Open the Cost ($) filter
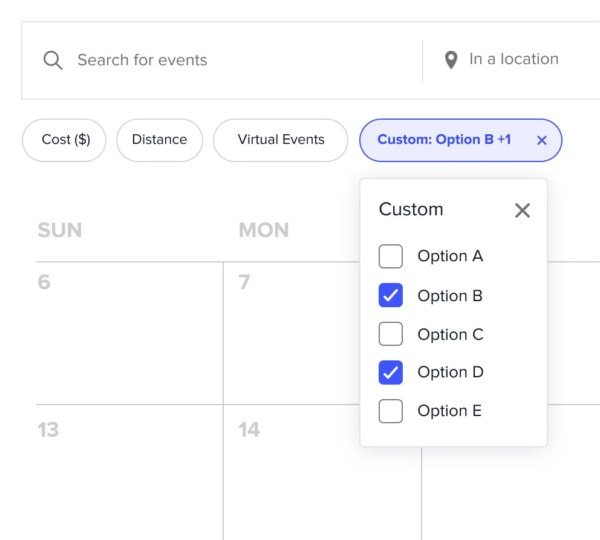The height and width of the screenshot is (540, 600). point(65,140)
